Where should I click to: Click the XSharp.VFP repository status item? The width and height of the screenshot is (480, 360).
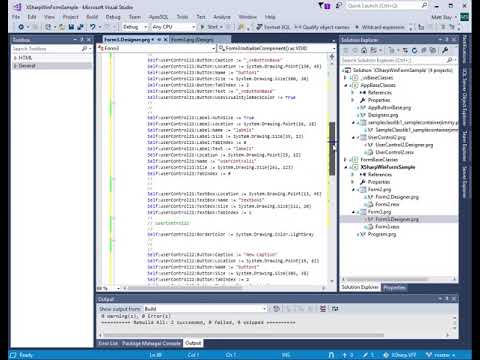pyautogui.click(x=400, y=355)
